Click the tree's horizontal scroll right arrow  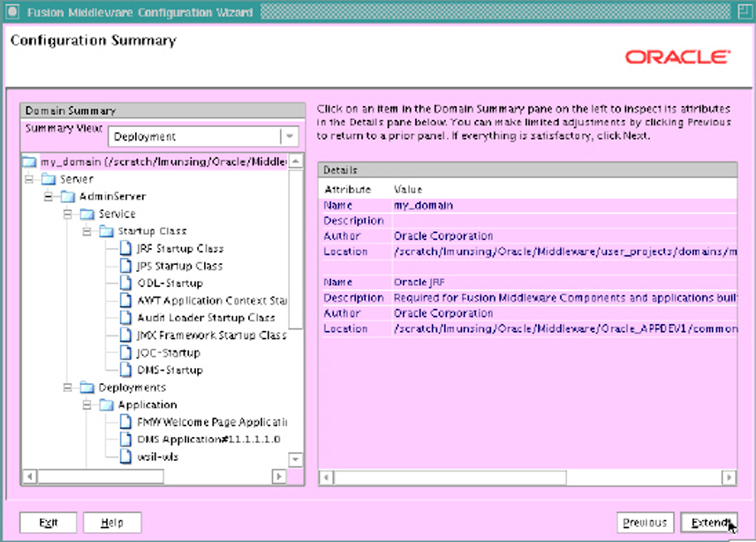pos(279,477)
